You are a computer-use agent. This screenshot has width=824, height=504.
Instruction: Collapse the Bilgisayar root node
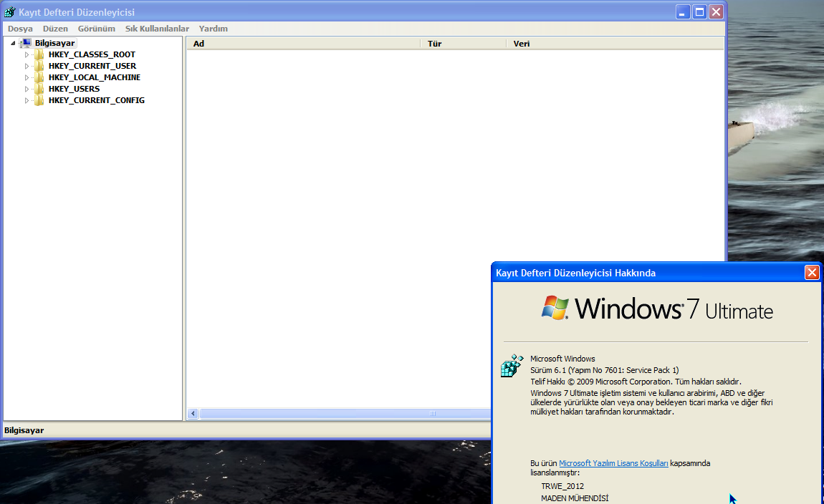point(13,43)
